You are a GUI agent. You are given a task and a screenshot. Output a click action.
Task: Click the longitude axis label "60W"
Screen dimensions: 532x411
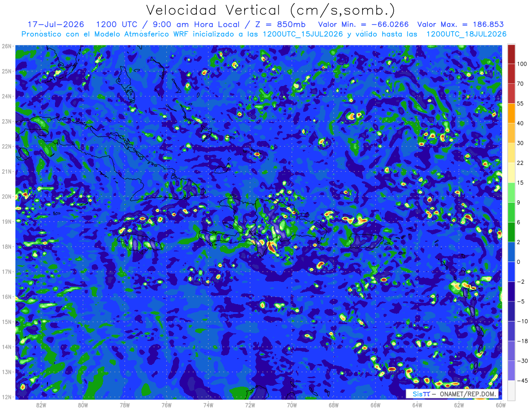pos(501,405)
